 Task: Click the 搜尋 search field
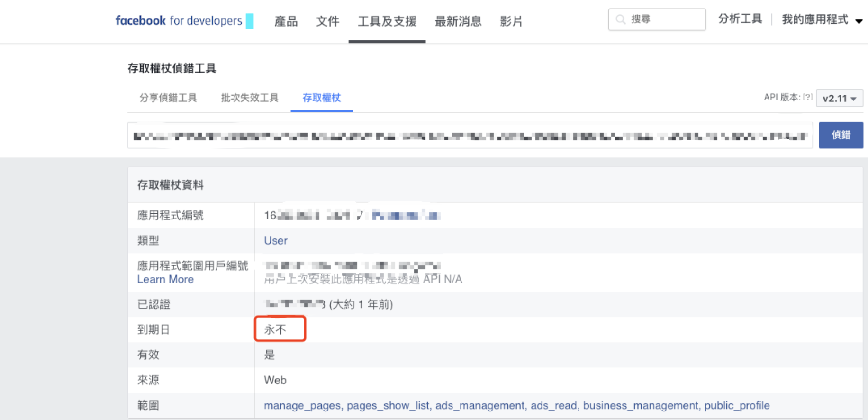[657, 19]
